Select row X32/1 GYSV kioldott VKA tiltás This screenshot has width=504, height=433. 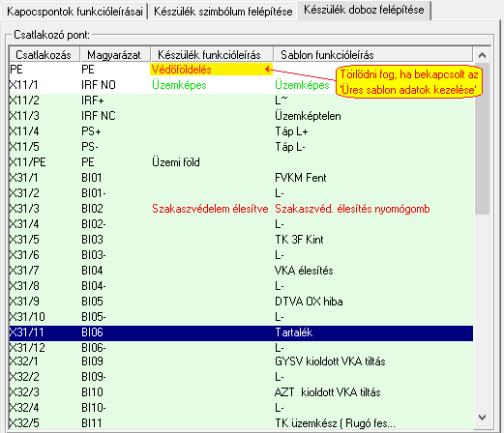(x=241, y=361)
